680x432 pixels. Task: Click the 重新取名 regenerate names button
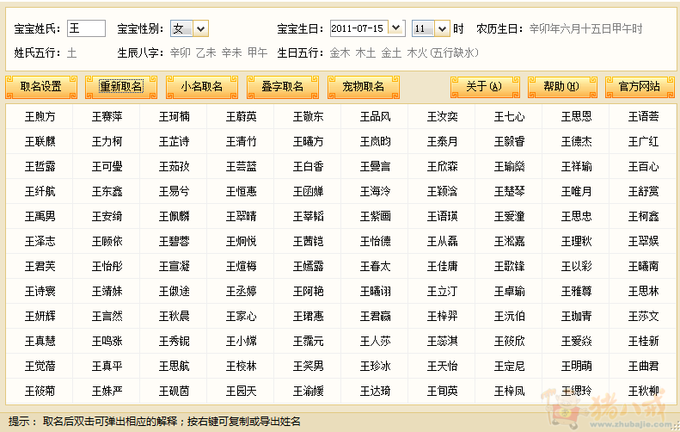tap(121, 87)
